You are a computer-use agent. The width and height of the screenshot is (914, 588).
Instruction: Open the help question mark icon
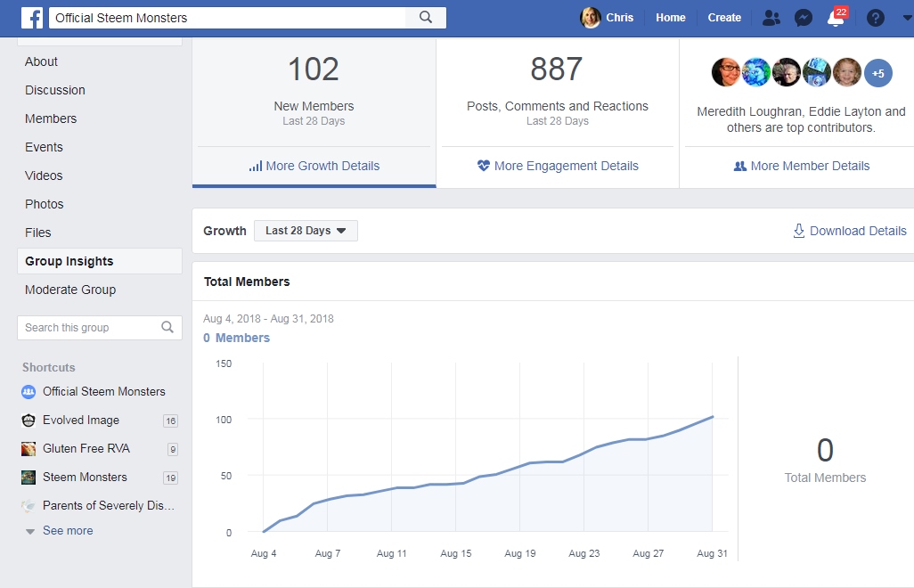click(x=875, y=18)
